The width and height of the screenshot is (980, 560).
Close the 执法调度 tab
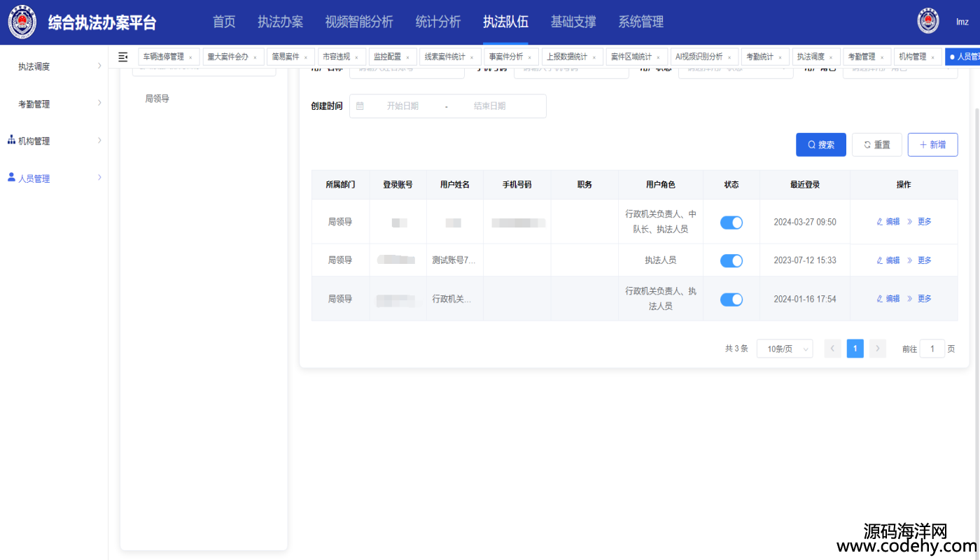pyautogui.click(x=831, y=57)
